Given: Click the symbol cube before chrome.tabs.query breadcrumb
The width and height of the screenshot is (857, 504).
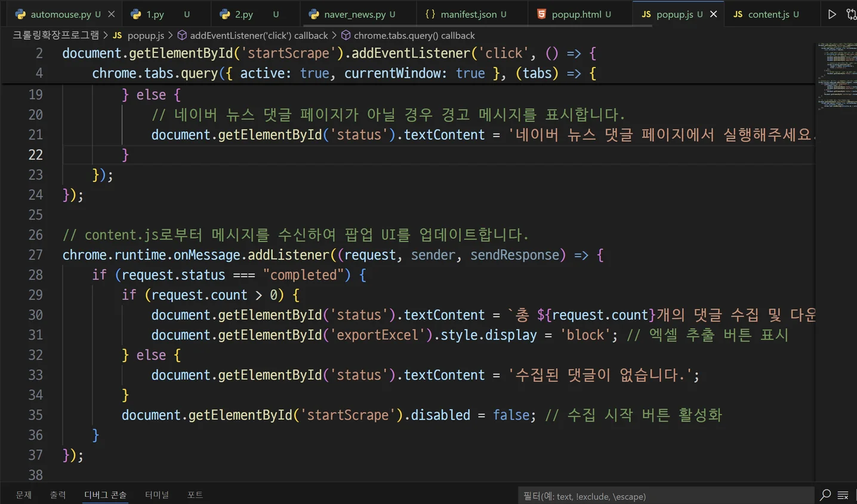Looking at the screenshot, I should click(x=346, y=35).
